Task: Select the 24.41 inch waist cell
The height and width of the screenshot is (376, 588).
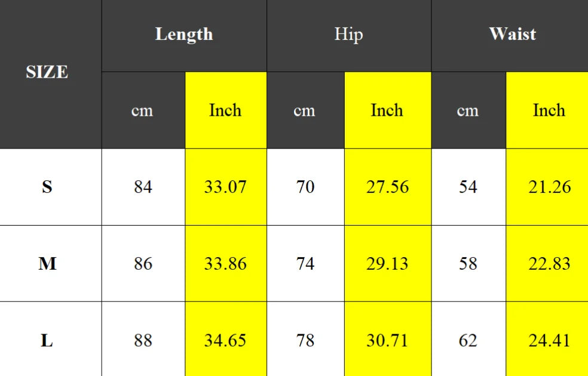Action: tap(549, 341)
